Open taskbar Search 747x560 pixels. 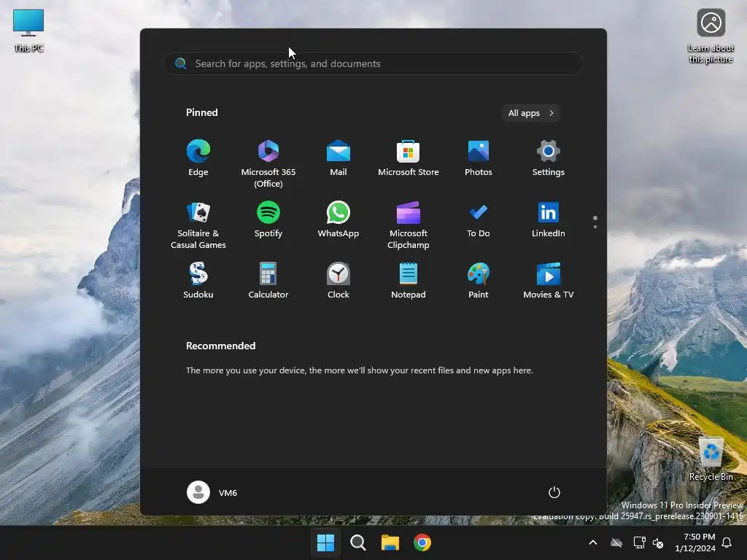click(x=357, y=542)
